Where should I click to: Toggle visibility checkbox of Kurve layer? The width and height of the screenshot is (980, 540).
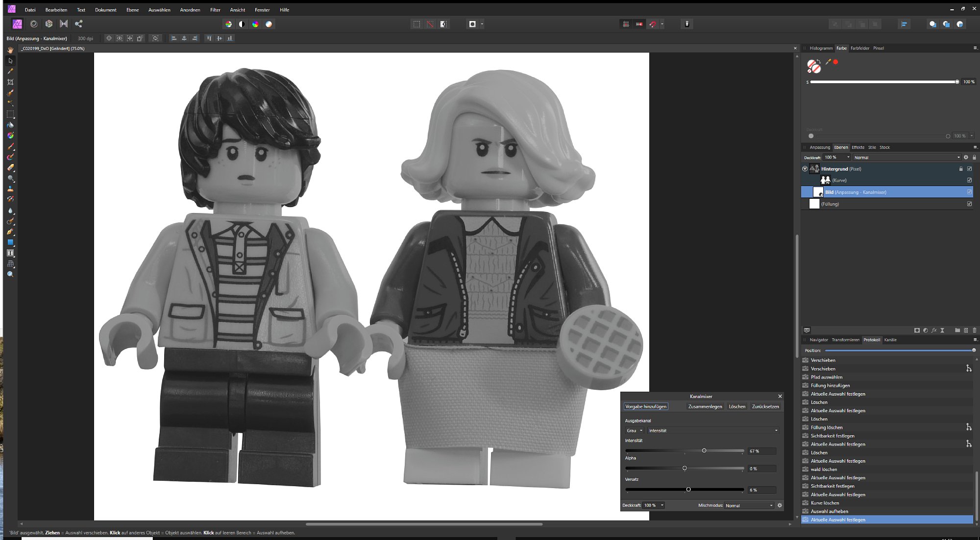coord(969,180)
